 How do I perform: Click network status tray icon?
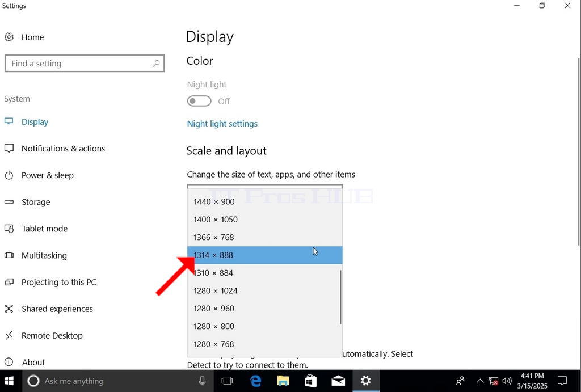click(x=494, y=381)
